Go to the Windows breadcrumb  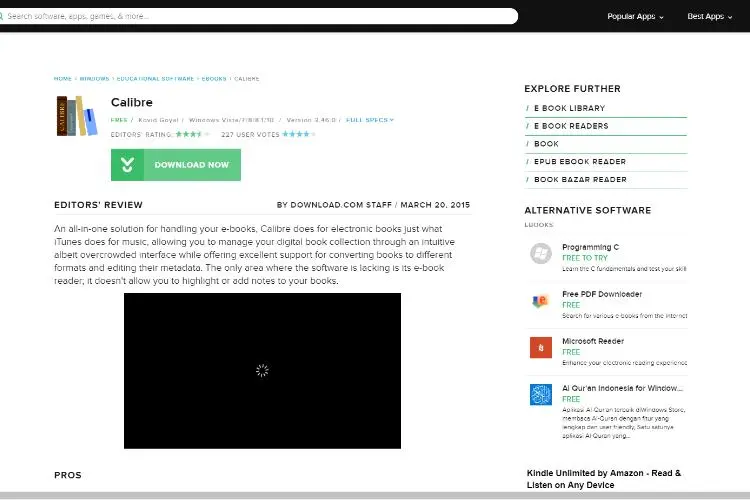[x=94, y=78]
